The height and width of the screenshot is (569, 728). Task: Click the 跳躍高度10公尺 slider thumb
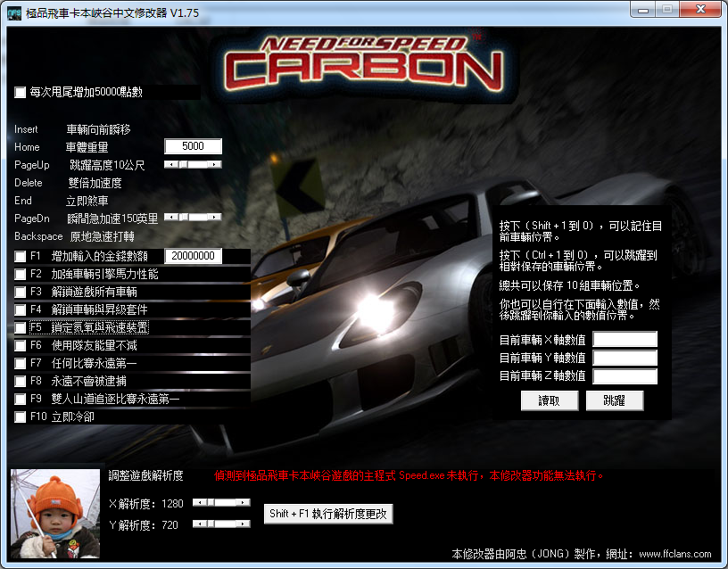tap(184, 164)
